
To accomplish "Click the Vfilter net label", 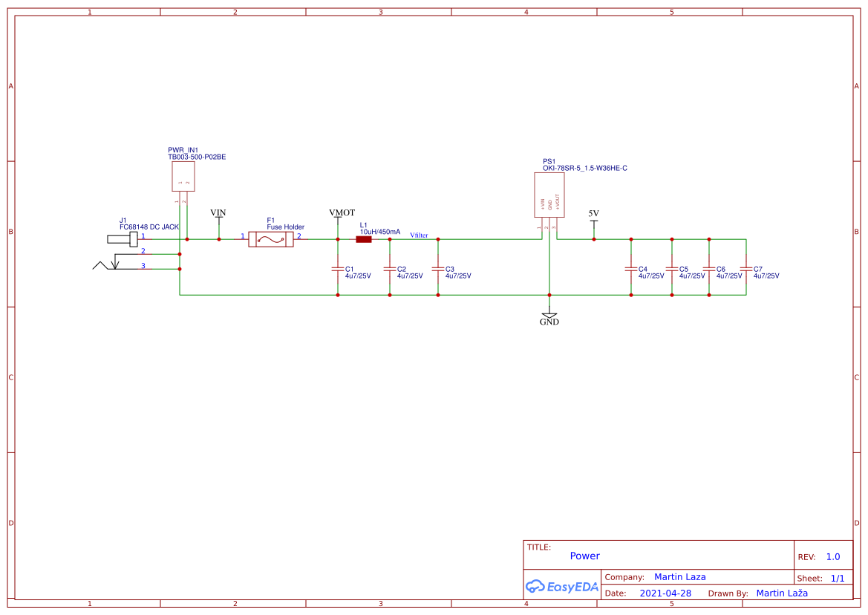I will point(420,235).
